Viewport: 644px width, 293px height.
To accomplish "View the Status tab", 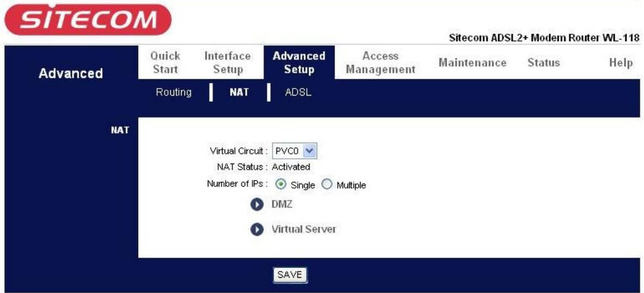I will pyautogui.click(x=543, y=63).
